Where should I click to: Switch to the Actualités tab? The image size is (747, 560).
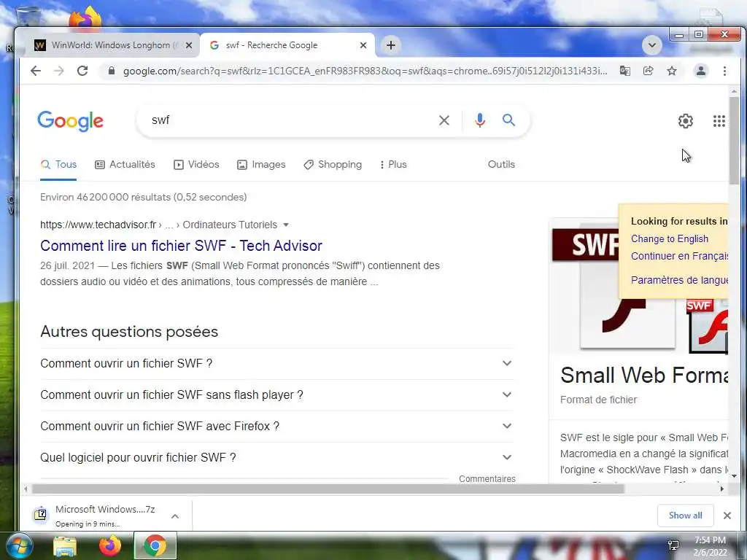125,164
